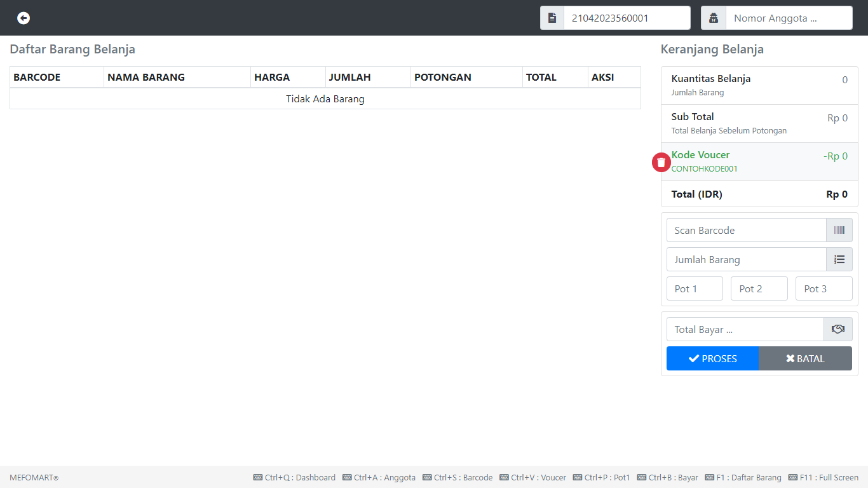
Task: Process the transaction with PROSES button
Action: tap(712, 358)
